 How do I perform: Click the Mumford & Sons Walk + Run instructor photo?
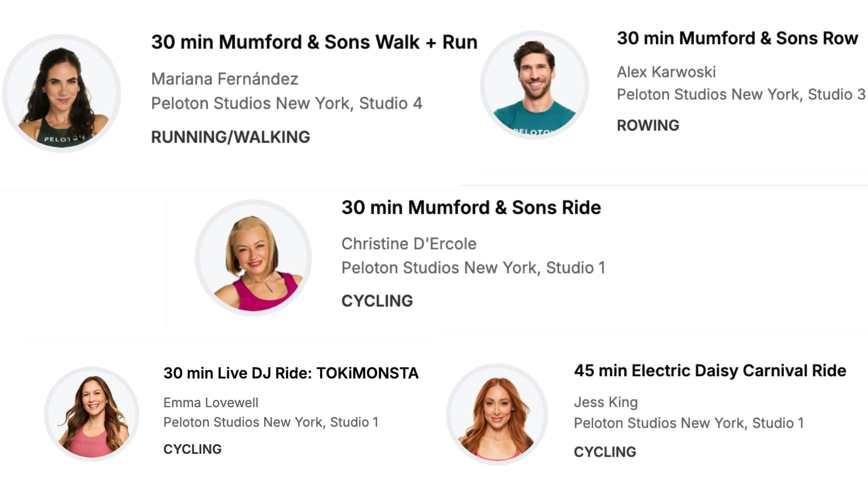pos(62,93)
